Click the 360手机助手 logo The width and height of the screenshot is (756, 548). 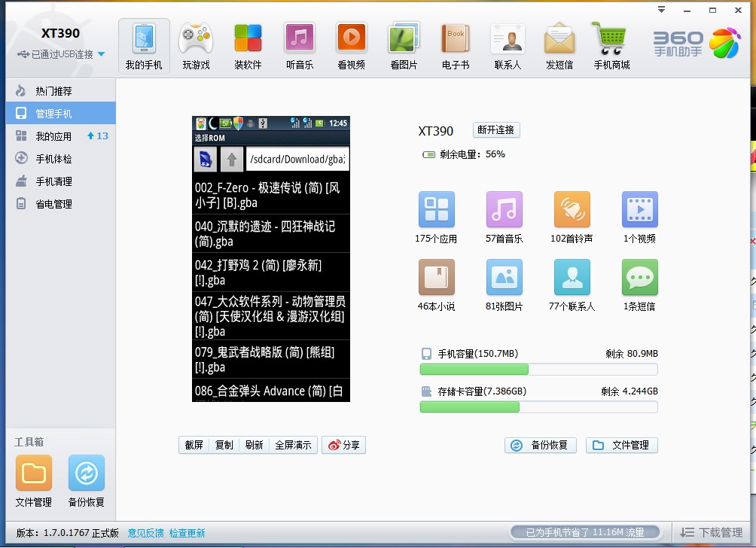(697, 44)
